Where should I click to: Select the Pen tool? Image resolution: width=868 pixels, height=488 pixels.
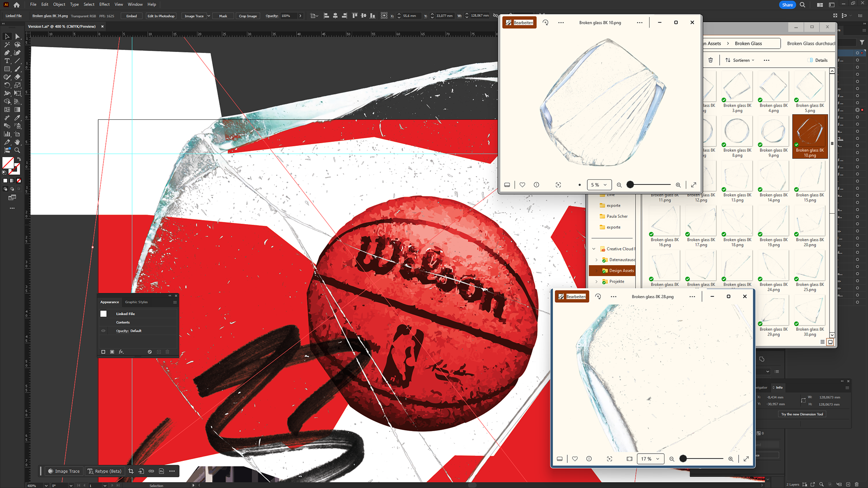point(7,53)
